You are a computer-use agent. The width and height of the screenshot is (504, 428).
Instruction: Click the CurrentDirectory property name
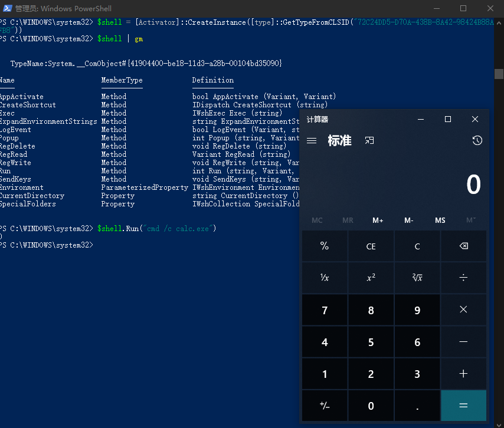[32, 196]
